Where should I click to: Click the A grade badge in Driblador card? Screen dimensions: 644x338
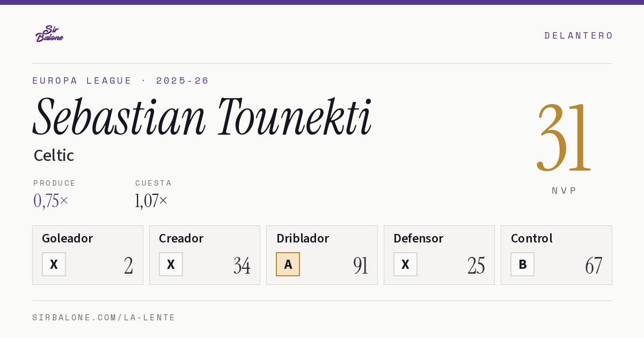[x=288, y=264]
